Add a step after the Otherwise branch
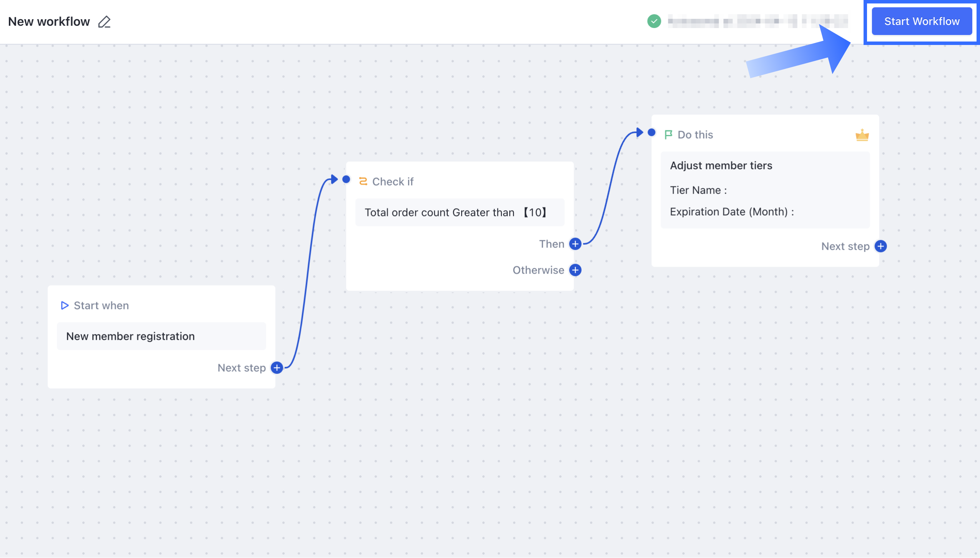Screen dimensions: 980x558 (x=575, y=270)
